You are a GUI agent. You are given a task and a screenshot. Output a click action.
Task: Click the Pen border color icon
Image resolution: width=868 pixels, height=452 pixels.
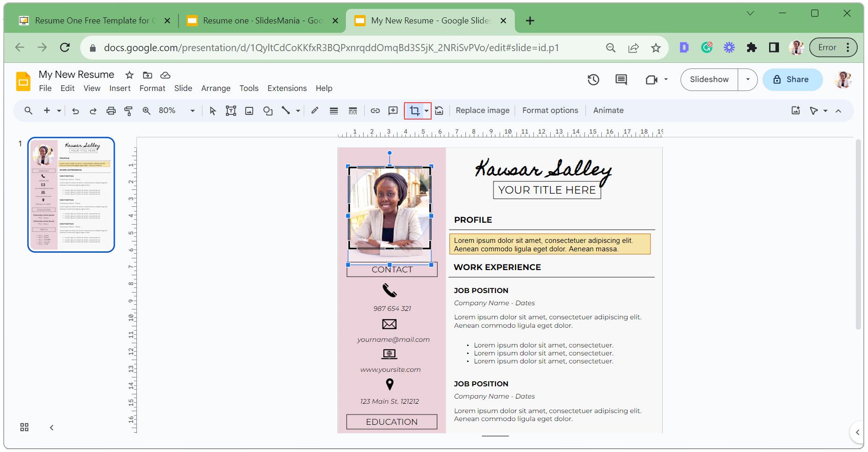[315, 111]
